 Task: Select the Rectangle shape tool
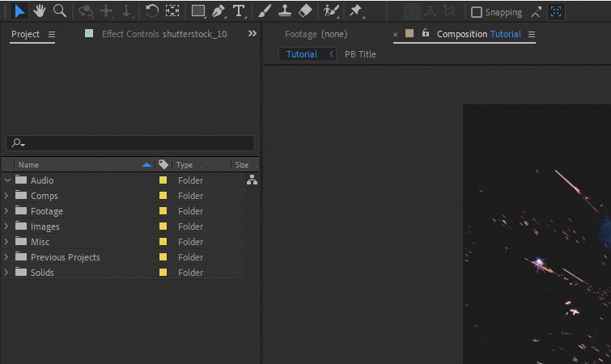click(197, 11)
